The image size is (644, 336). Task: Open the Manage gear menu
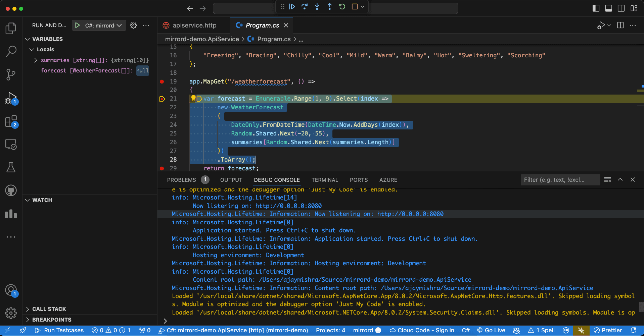[x=11, y=313]
